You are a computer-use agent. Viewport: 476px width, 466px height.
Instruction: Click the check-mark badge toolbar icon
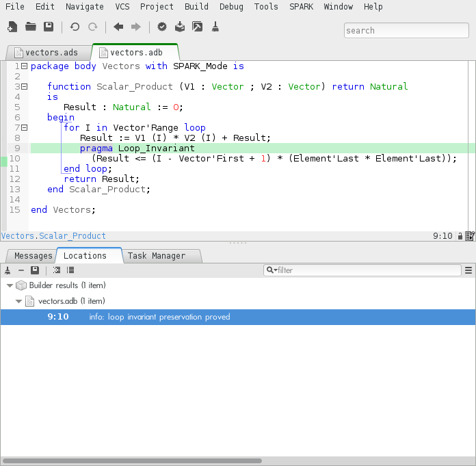[x=162, y=27]
